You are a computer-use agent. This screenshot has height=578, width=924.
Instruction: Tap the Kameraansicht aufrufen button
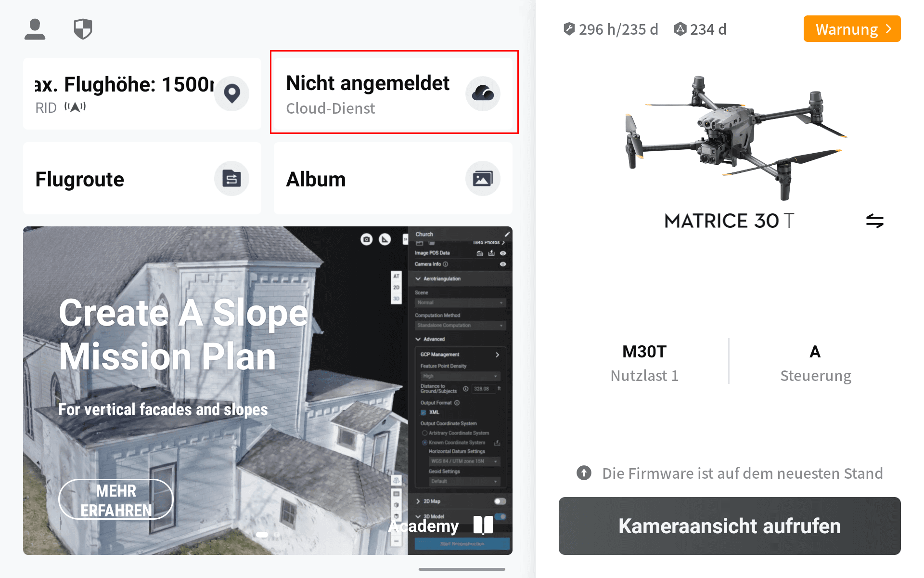[730, 526]
